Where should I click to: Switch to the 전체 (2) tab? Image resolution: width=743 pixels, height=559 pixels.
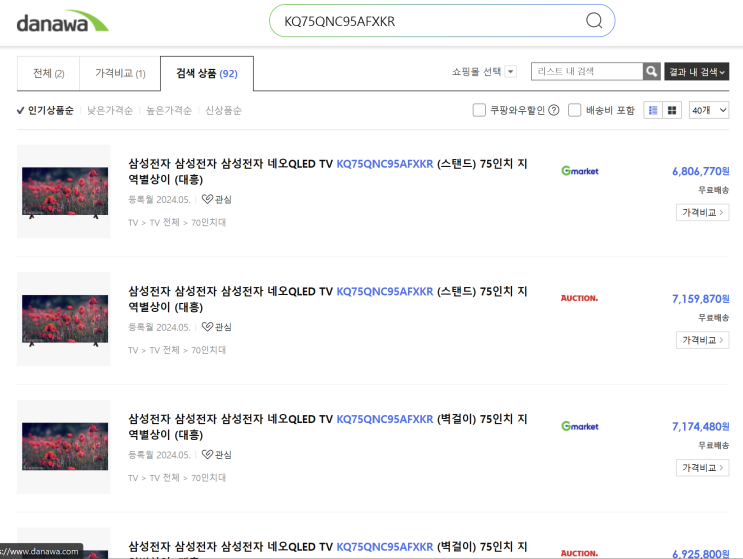pyautogui.click(x=48, y=73)
